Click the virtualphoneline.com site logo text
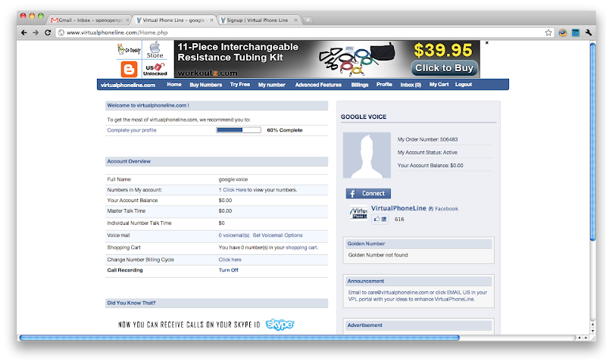This screenshot has height=364, width=606. coord(128,85)
